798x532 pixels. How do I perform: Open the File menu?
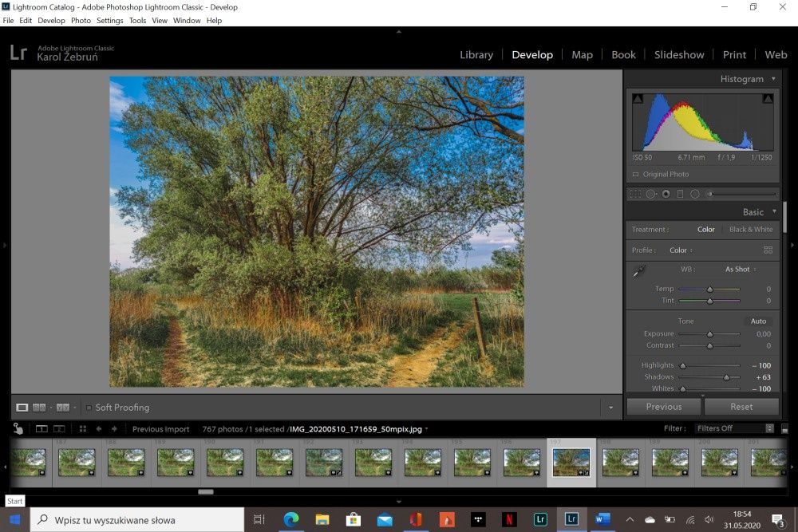(8, 21)
